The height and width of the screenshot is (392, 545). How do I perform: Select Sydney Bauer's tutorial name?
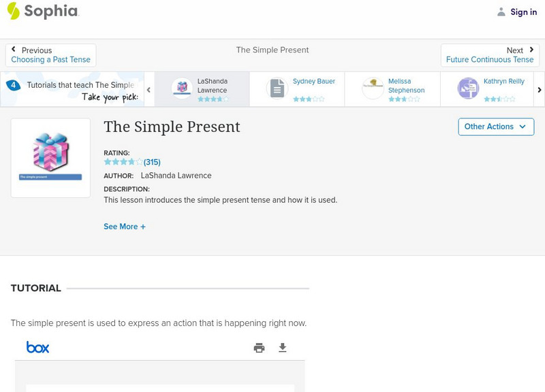pyautogui.click(x=314, y=82)
